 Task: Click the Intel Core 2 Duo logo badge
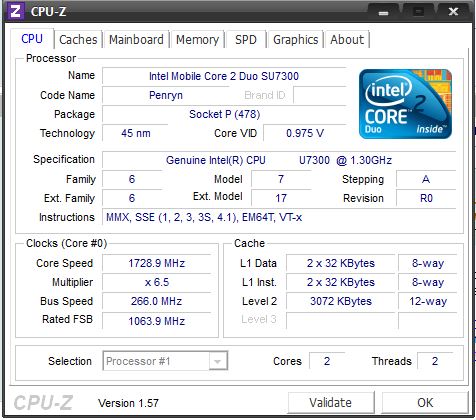pos(405,104)
